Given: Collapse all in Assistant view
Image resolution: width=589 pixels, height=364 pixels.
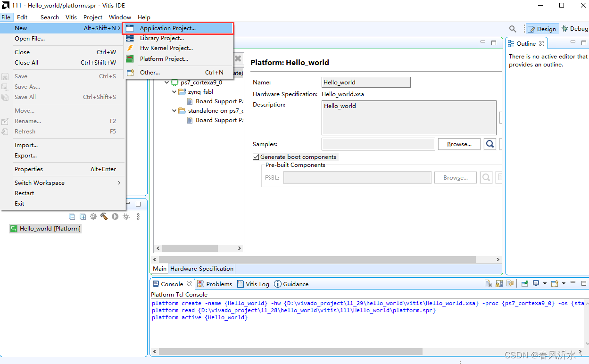Looking at the screenshot, I should click(x=72, y=216).
